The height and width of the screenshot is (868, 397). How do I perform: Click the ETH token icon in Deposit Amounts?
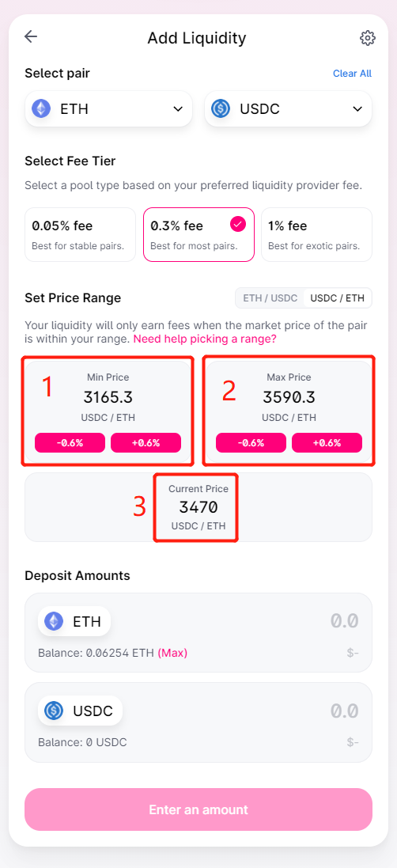coord(54,621)
